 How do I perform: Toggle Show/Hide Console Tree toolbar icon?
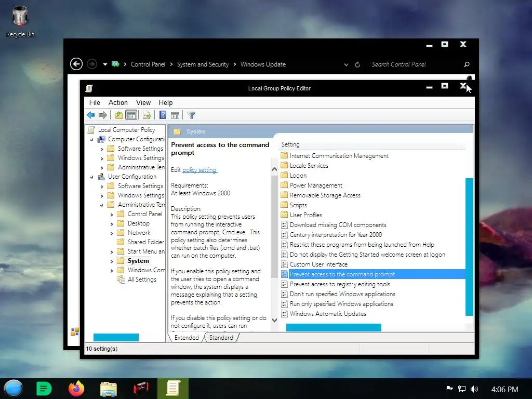131,115
